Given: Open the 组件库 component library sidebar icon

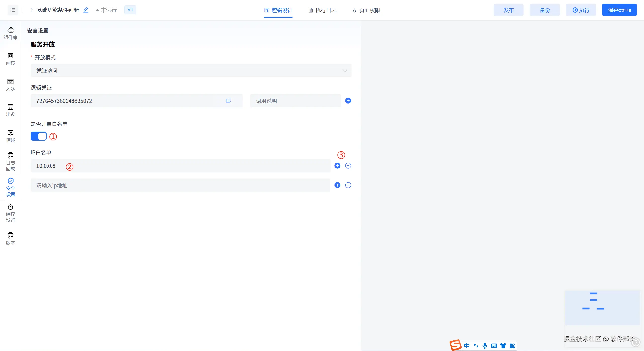Looking at the screenshot, I should point(10,33).
